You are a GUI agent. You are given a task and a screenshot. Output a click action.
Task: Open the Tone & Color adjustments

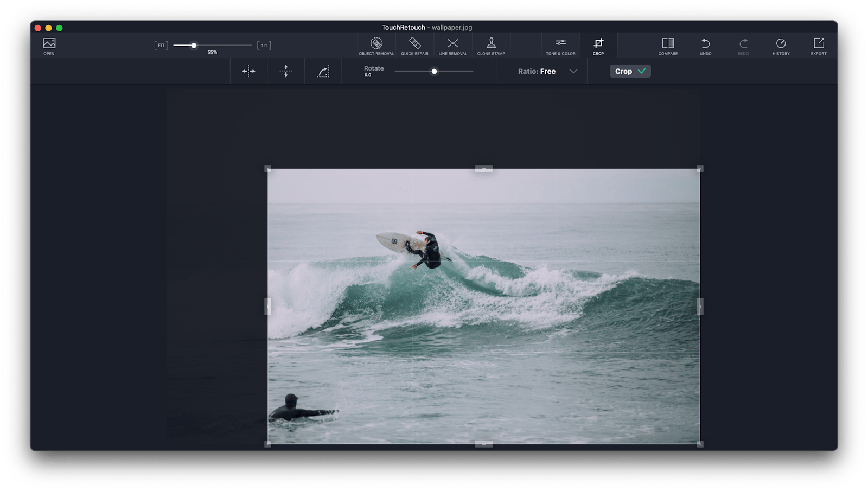coord(560,46)
